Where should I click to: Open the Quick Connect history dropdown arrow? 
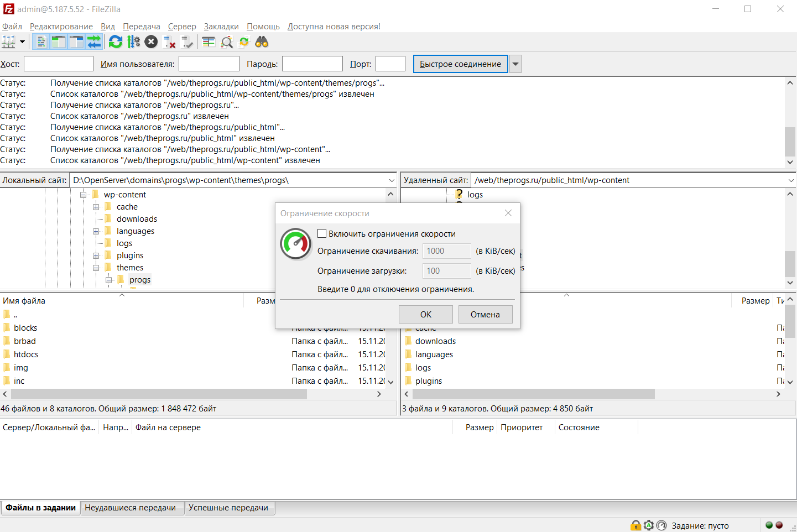pyautogui.click(x=515, y=64)
